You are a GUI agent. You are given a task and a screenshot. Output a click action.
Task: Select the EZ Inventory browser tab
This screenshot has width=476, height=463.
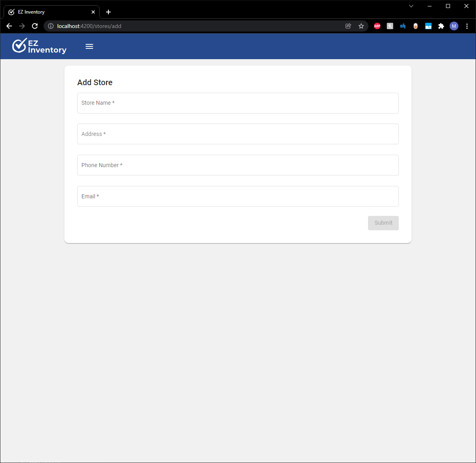pyautogui.click(x=48, y=12)
